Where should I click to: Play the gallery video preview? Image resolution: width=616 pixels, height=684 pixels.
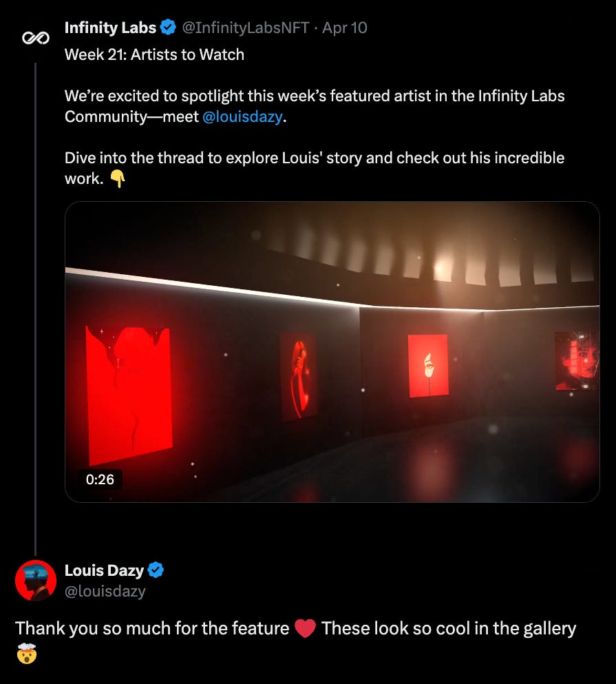[x=332, y=351]
